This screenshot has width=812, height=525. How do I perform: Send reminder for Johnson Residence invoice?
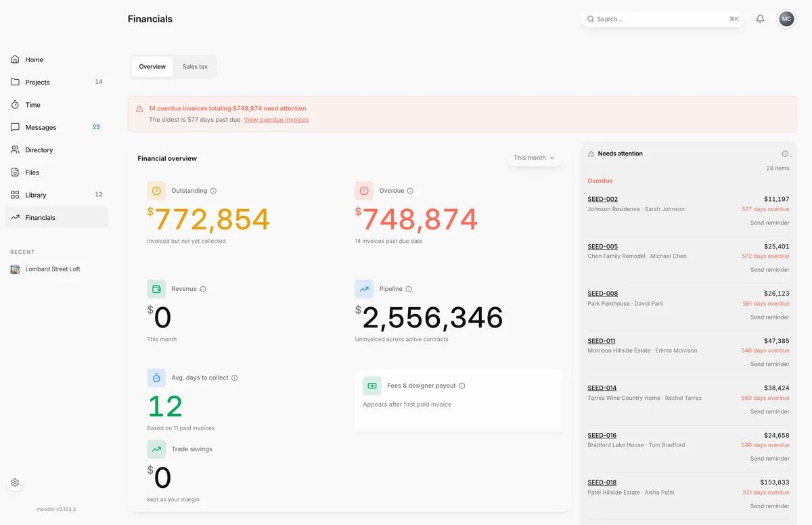[770, 223]
